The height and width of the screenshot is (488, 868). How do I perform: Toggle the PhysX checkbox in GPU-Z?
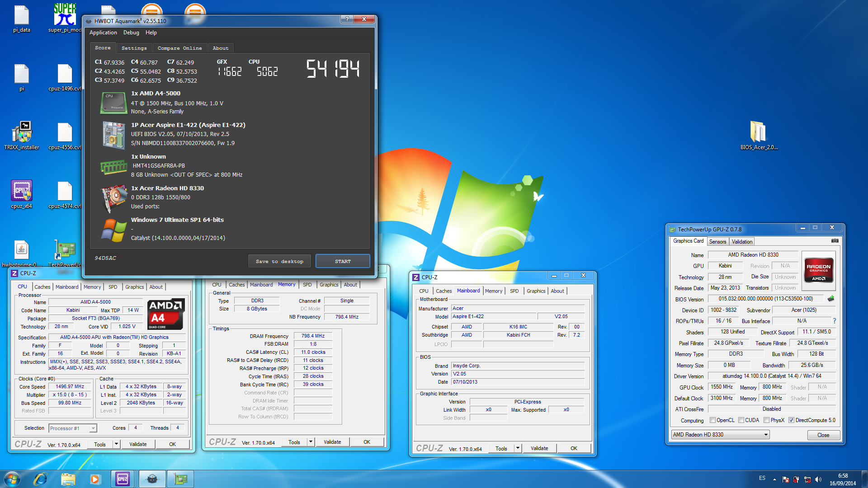(766, 420)
